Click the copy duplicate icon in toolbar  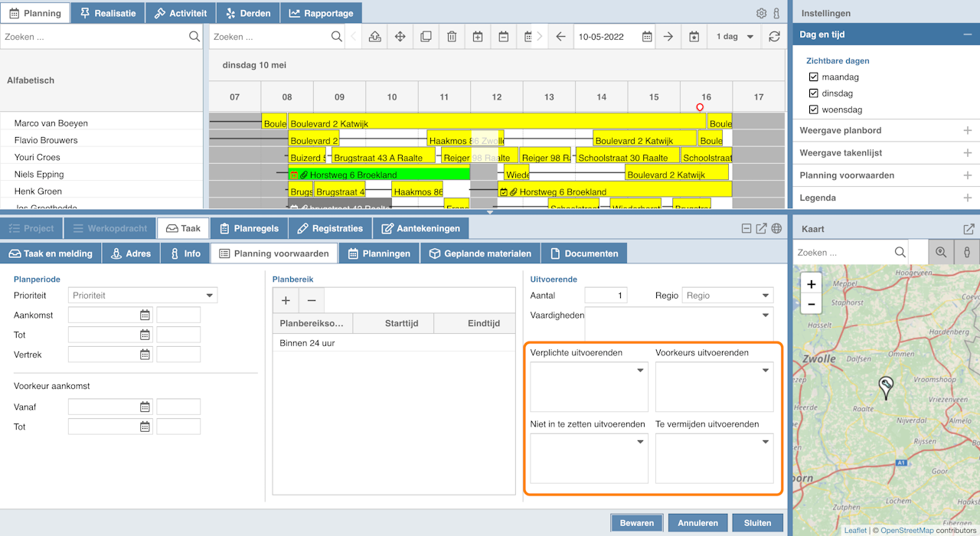point(426,37)
